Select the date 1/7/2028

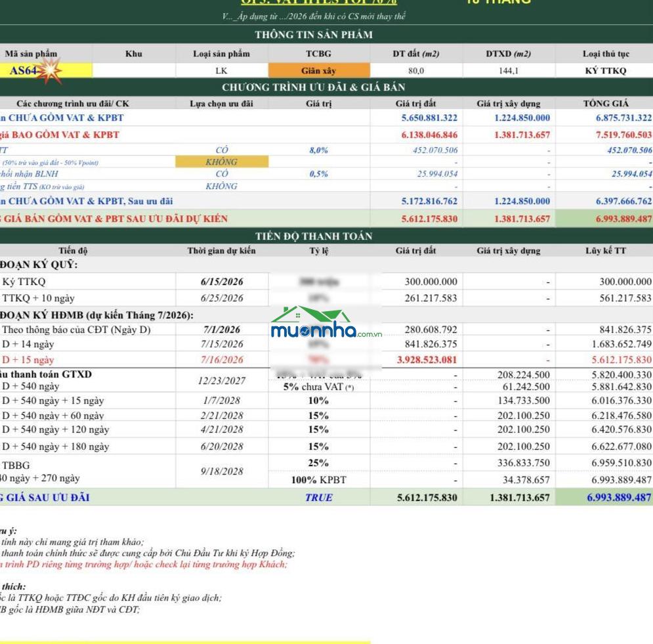click(222, 400)
